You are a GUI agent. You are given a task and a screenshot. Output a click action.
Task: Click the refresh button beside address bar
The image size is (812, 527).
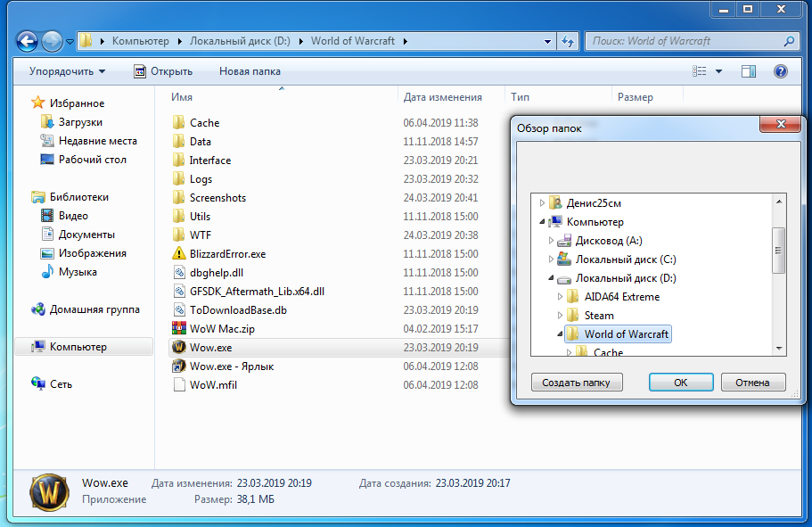568,41
